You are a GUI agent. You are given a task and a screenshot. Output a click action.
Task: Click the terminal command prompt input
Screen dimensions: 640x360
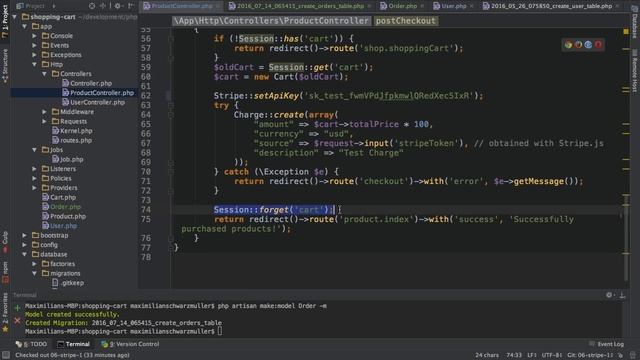220,331
